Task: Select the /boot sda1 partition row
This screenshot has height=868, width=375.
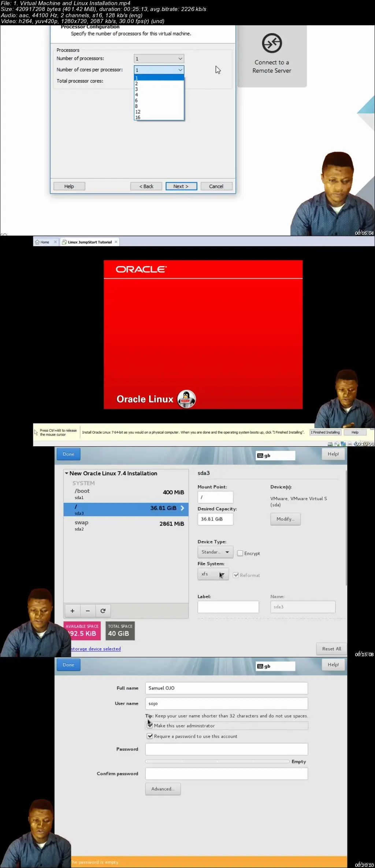Action: [x=126, y=494]
